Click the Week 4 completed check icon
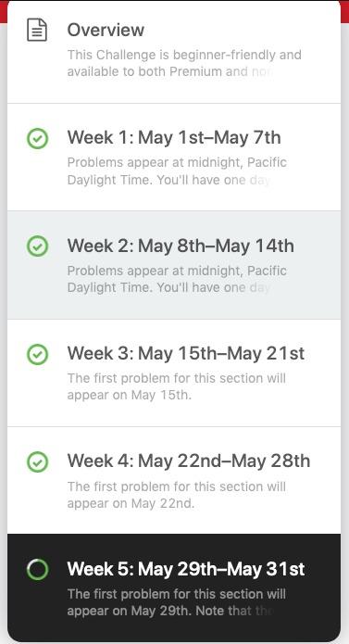The width and height of the screenshot is (349, 644). click(37, 461)
